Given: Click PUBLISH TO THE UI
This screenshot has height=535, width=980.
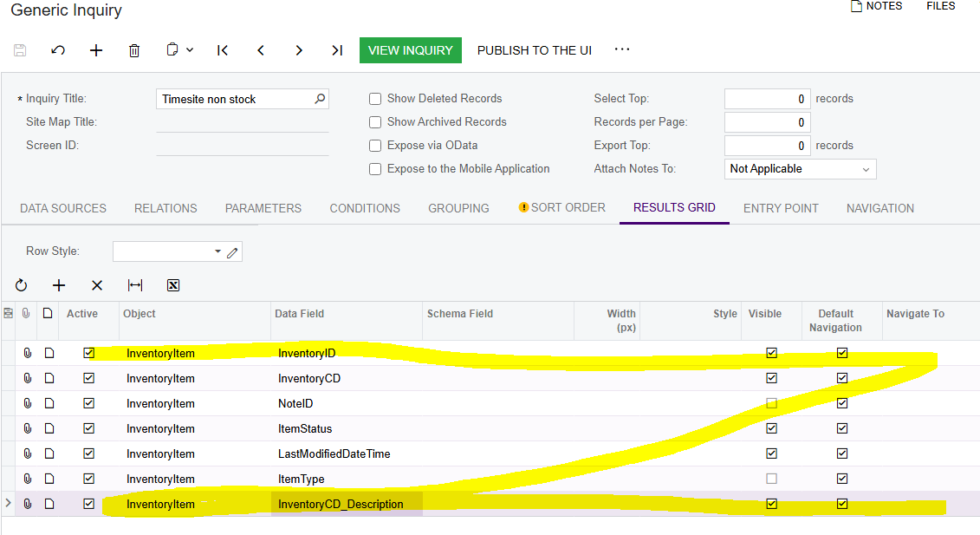Looking at the screenshot, I should 535,50.
